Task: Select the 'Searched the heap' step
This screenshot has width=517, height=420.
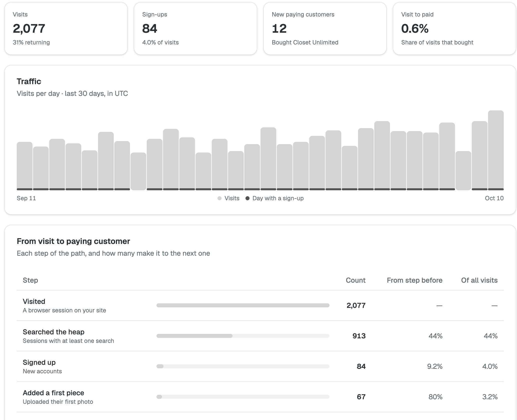Action: click(x=260, y=336)
